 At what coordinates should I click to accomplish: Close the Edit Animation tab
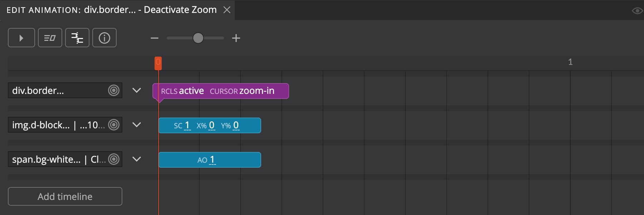click(x=227, y=10)
